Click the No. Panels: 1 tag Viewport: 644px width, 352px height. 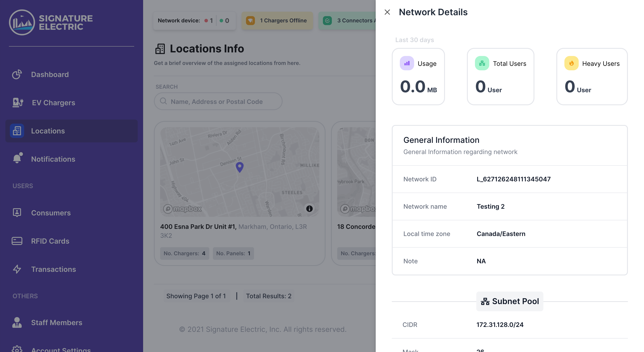(233, 253)
